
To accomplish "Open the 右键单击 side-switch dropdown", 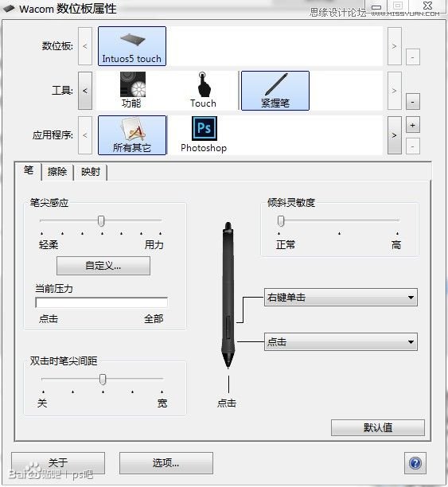I will pos(341,298).
